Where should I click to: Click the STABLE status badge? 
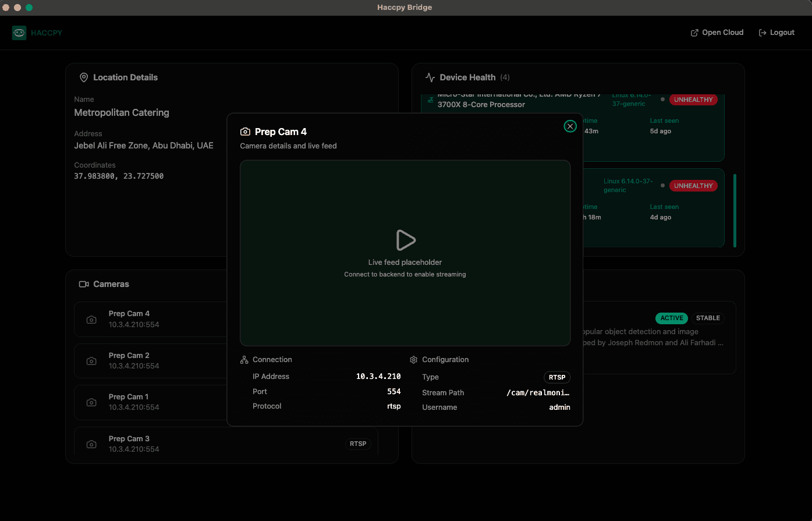pyautogui.click(x=708, y=318)
